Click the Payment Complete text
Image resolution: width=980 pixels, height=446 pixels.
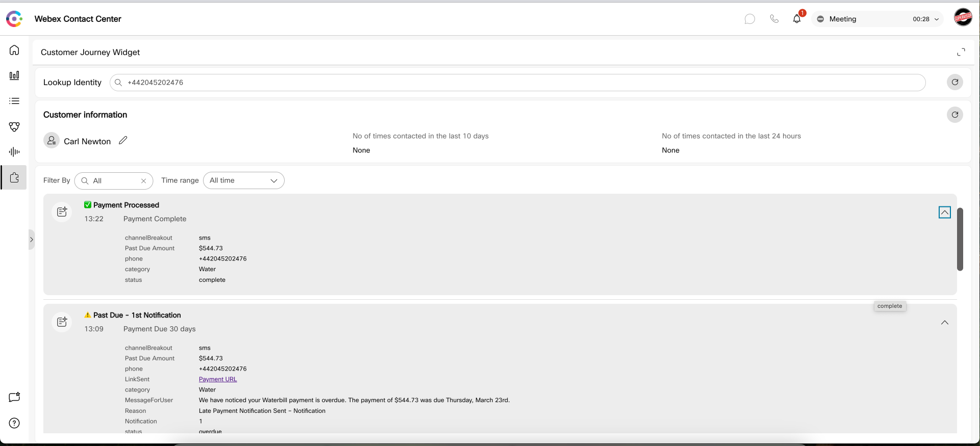pyautogui.click(x=155, y=219)
